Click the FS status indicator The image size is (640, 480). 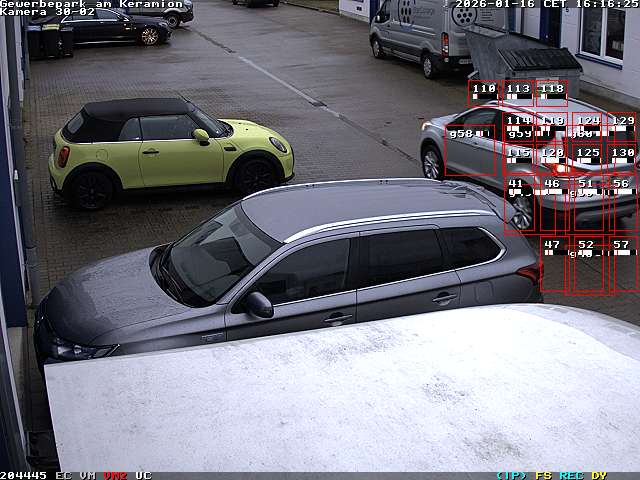tap(543, 475)
